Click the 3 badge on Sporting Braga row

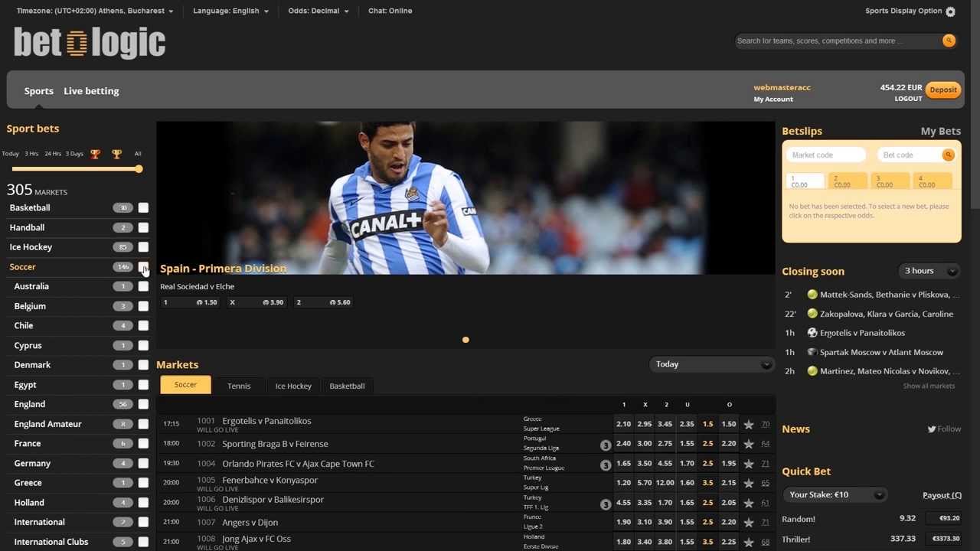click(x=606, y=445)
